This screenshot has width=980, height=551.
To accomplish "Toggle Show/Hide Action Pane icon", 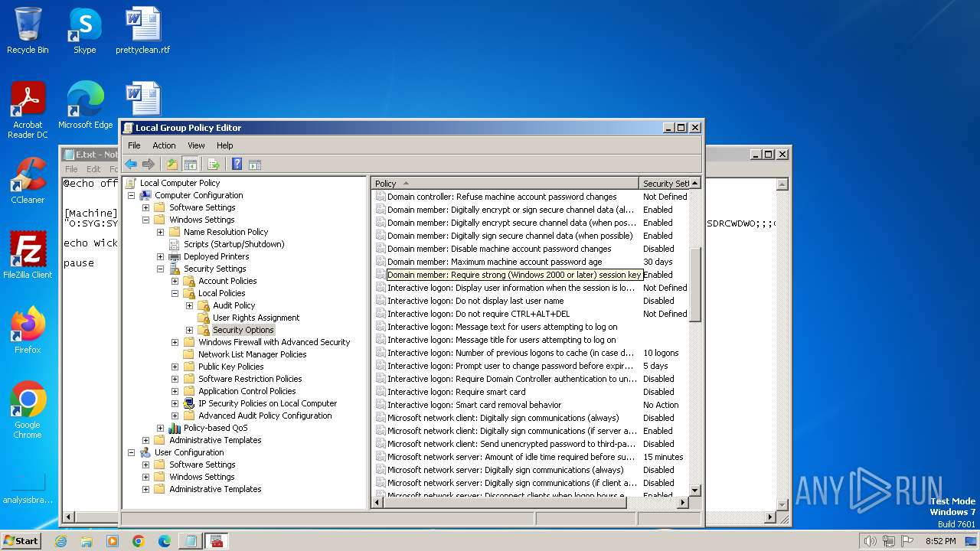I will 255,164.
